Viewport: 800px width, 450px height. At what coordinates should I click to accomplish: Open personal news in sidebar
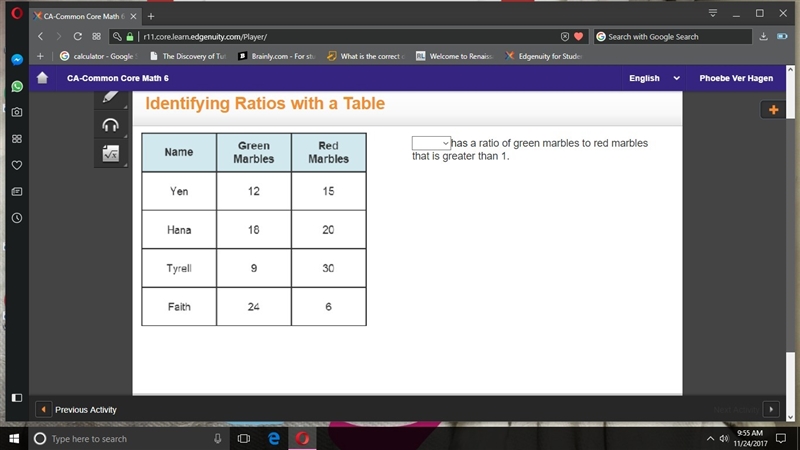click(17, 192)
